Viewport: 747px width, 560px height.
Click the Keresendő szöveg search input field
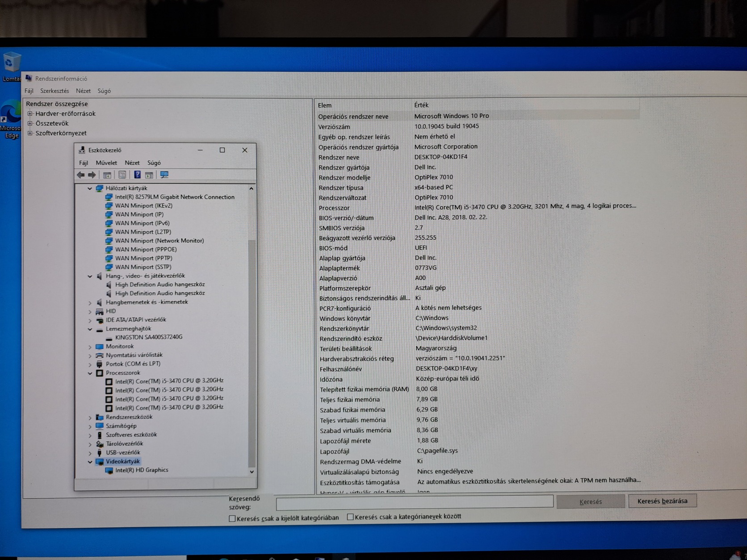(x=415, y=502)
